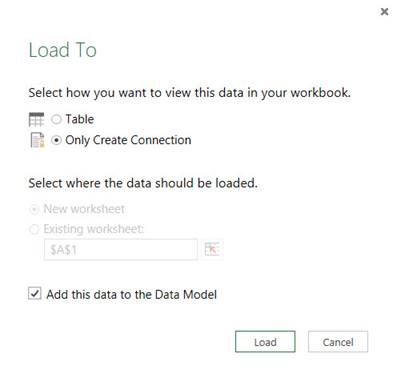Uncheck Add this data to the Data Model

35,294
